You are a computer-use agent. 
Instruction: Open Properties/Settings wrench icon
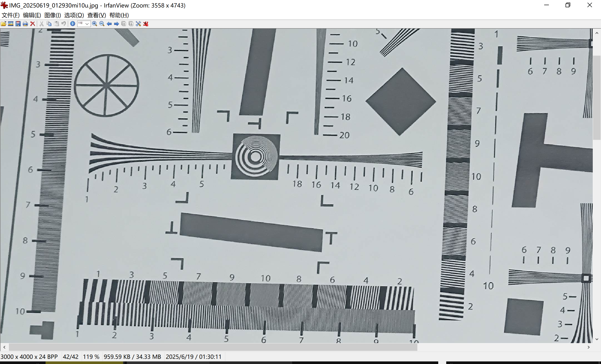click(138, 24)
